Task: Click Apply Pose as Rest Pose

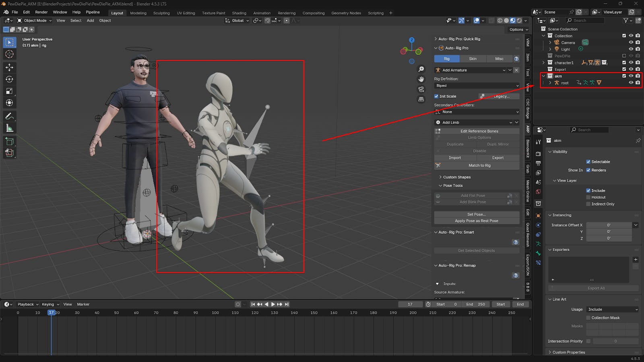Action: 476,221
